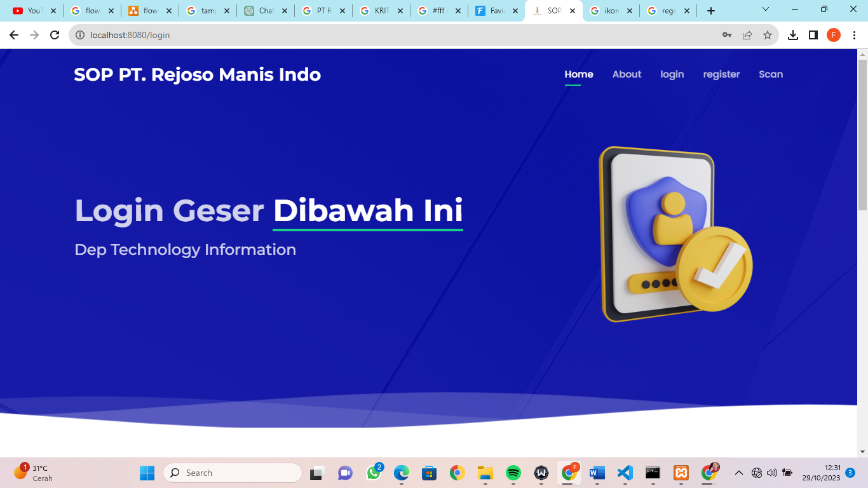
Task: Close the active SOP tab
Action: tap(572, 11)
